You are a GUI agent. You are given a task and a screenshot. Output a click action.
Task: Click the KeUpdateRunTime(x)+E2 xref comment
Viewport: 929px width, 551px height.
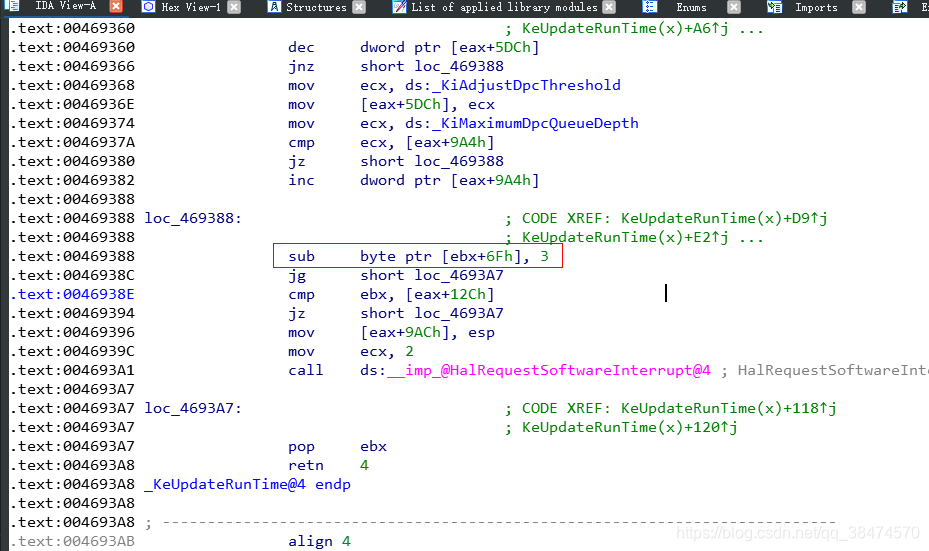coord(625,238)
